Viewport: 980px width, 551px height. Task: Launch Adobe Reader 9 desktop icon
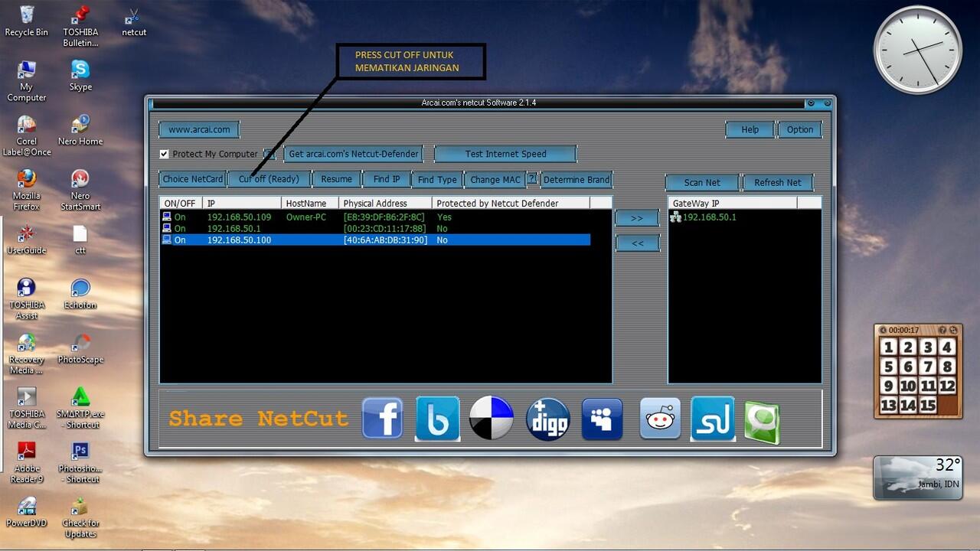coord(27,461)
